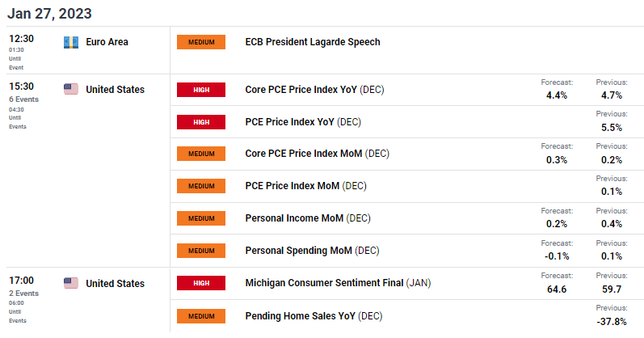Click the -37.8% previous value
This screenshot has width=644, height=338.
(x=611, y=322)
